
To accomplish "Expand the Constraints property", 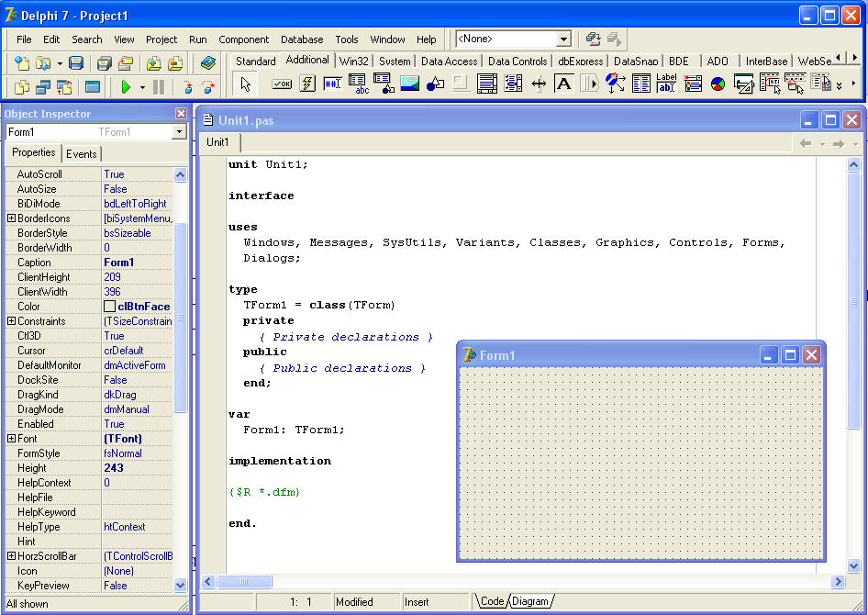I will pos(11,321).
